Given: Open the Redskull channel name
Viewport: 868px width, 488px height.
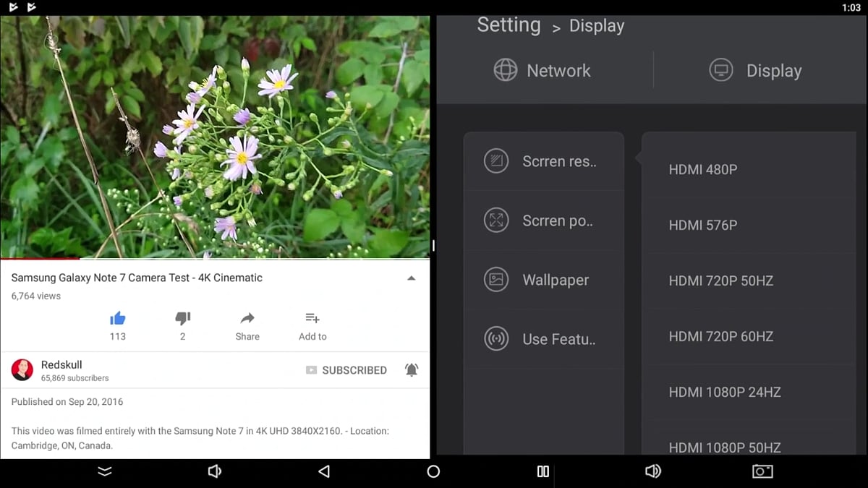Looking at the screenshot, I should tap(61, 365).
